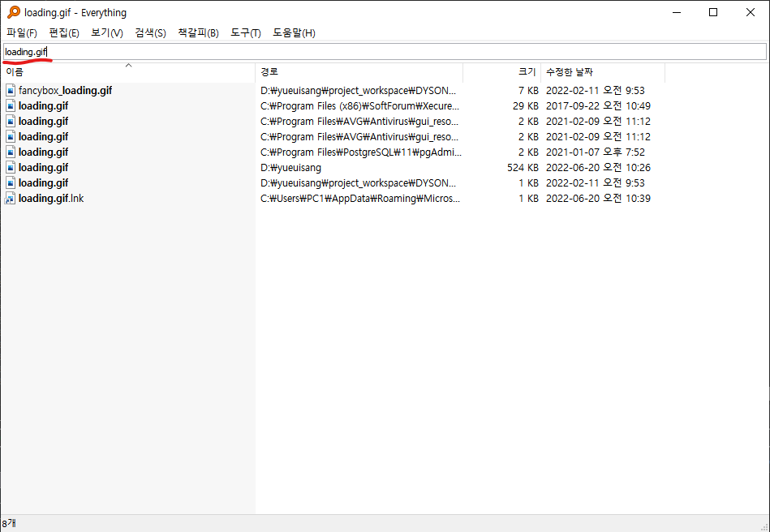Viewport: 770px width, 532px height.
Task: Open the 보기(V) menu
Action: 106,33
